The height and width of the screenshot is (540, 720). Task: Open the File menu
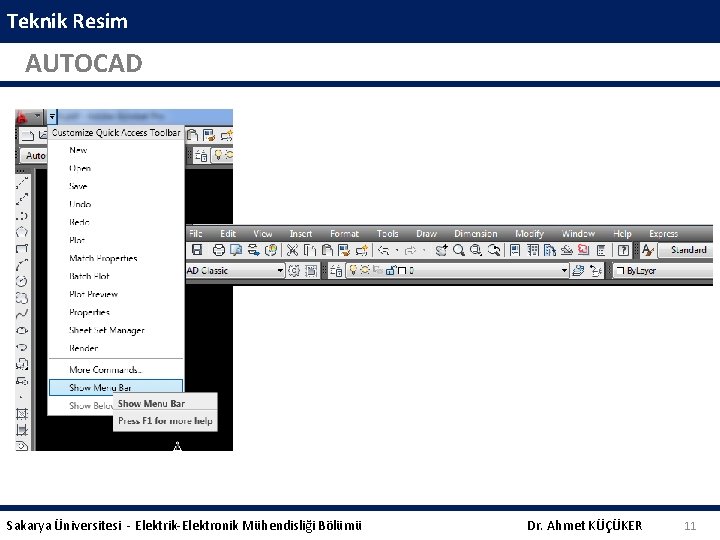(x=196, y=234)
